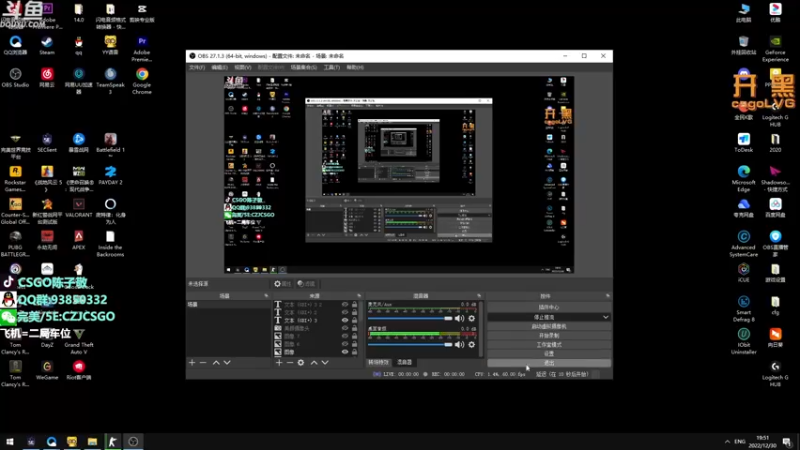Open the taskbar clock and date

click(x=762, y=442)
